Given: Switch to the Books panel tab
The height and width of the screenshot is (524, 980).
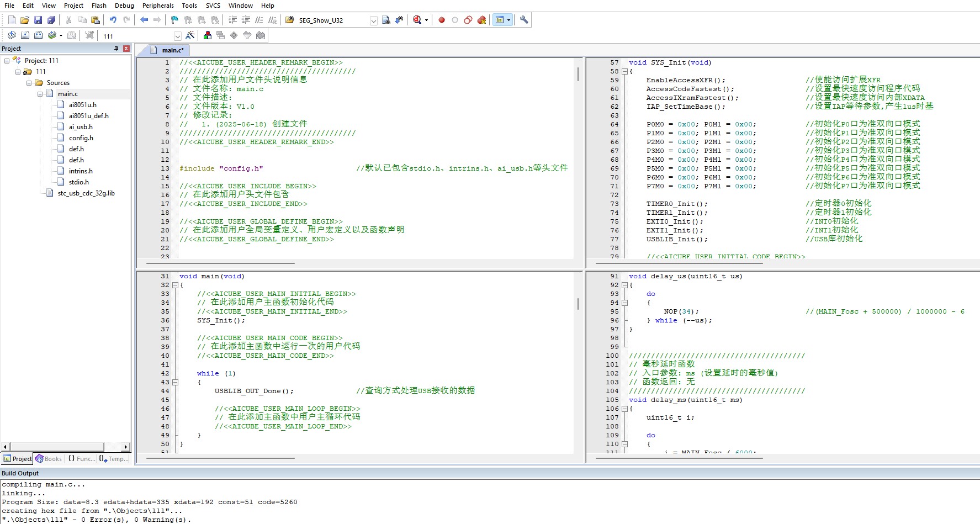Looking at the screenshot, I should coord(49,459).
